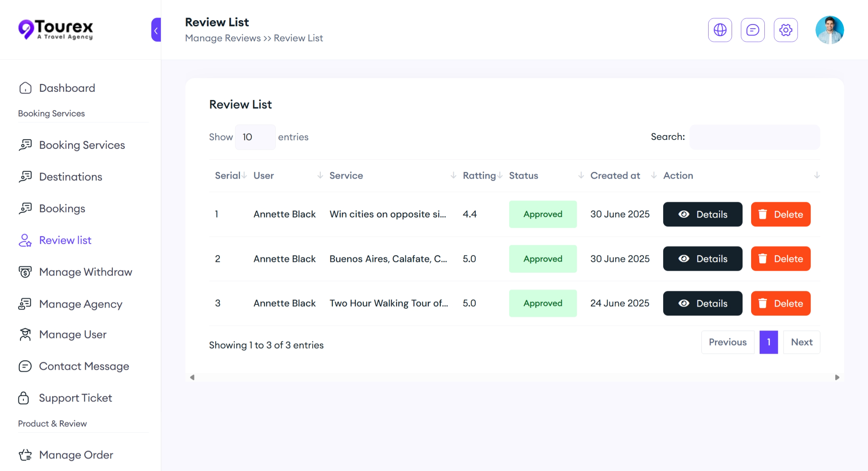Click the Manage Order basket icon
Image resolution: width=868 pixels, height=471 pixels.
[x=25, y=455]
